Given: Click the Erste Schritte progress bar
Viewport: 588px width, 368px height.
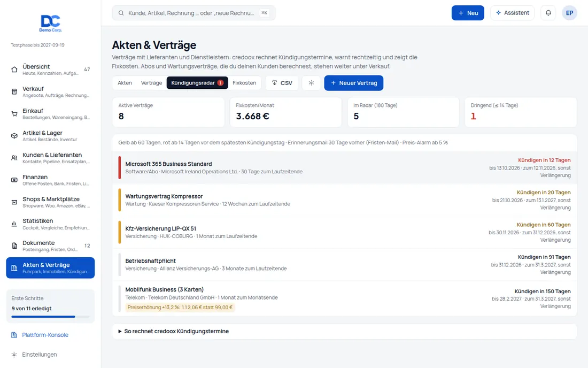Looking at the screenshot, I should (x=50, y=317).
